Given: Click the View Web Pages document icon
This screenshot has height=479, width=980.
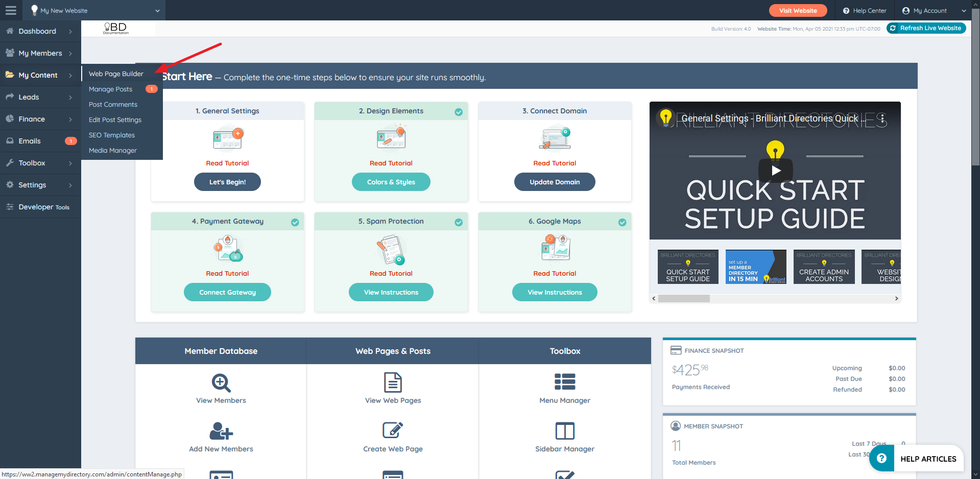Looking at the screenshot, I should point(393,382).
